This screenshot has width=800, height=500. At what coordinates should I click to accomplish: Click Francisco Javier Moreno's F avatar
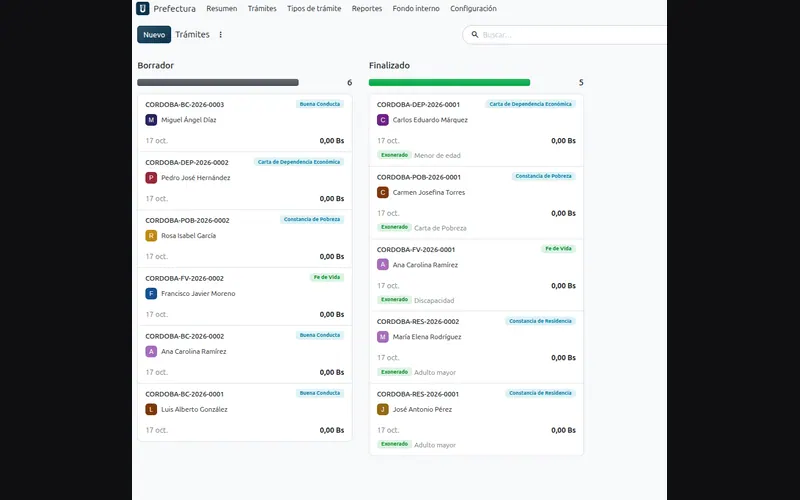click(x=151, y=293)
